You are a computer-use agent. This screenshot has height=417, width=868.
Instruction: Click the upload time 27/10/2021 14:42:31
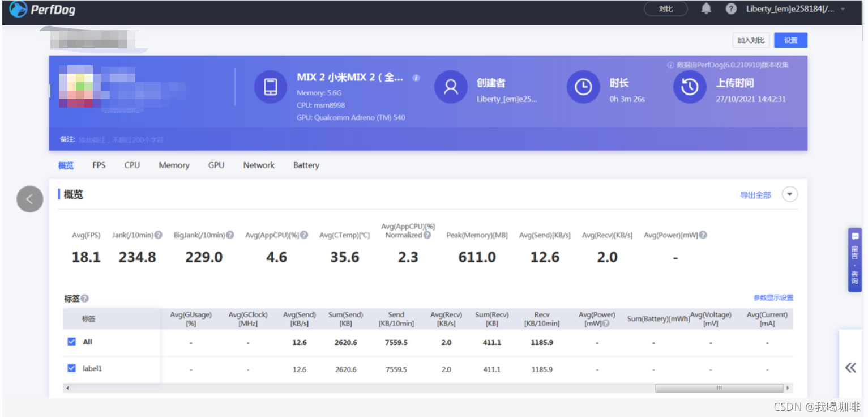[751, 99]
